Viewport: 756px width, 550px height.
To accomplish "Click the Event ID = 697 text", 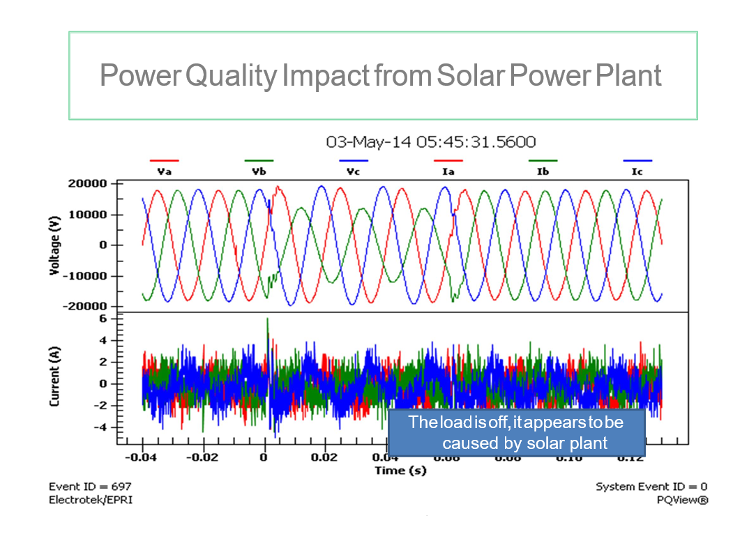I will coord(89,487).
